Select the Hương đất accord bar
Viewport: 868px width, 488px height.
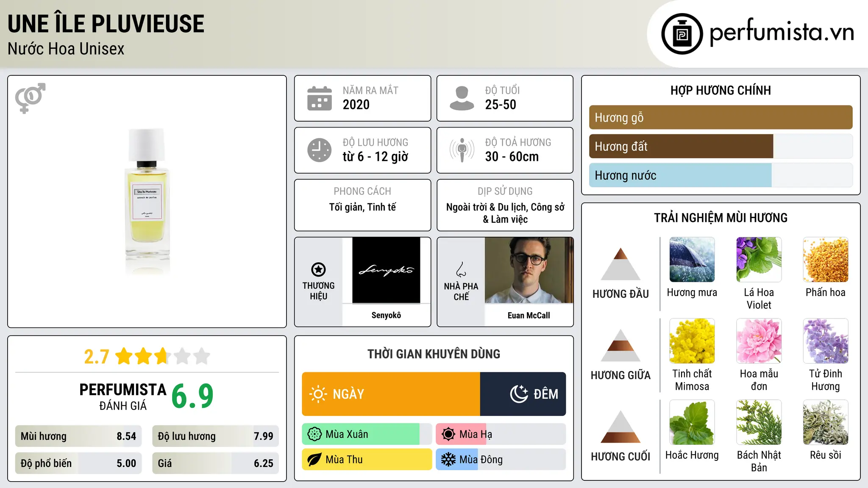pyautogui.click(x=721, y=147)
